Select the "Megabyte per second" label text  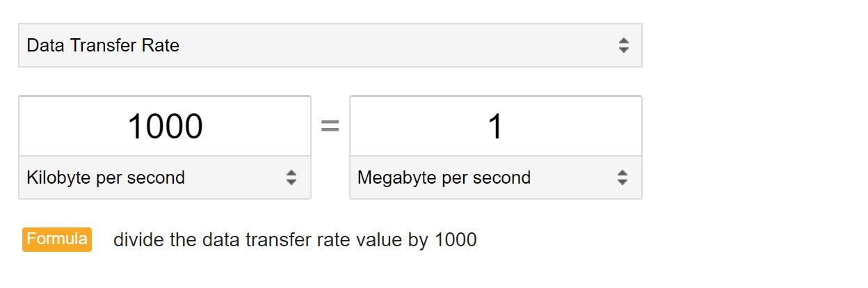[x=444, y=178]
